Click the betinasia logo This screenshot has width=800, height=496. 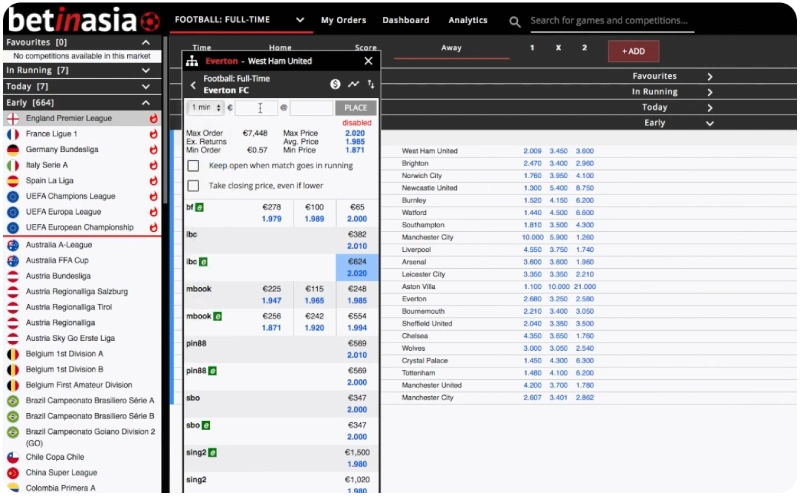tap(84, 19)
